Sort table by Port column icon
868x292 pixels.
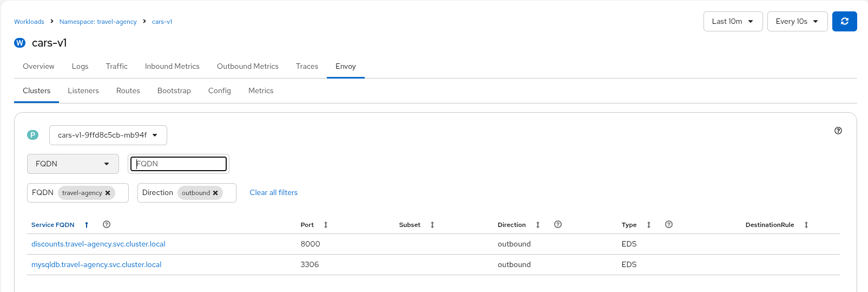pos(326,225)
